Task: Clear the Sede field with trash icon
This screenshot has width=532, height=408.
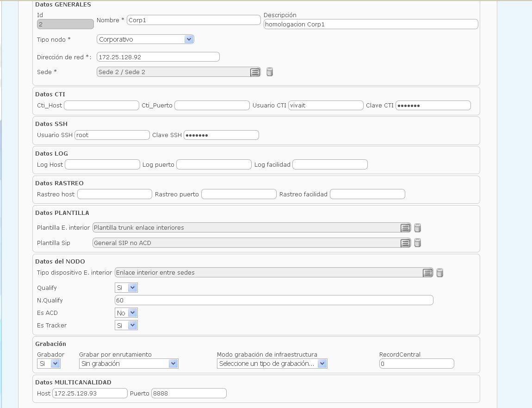Action: 270,72
